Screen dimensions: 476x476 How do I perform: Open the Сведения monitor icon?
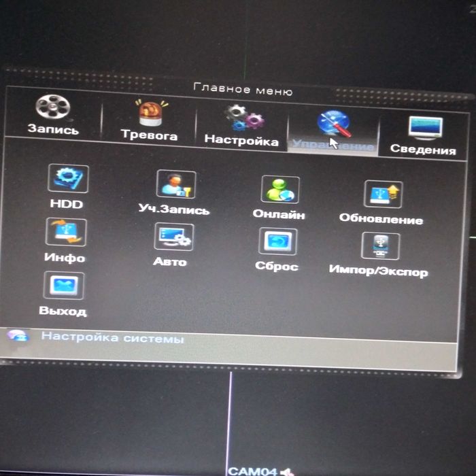click(x=425, y=128)
